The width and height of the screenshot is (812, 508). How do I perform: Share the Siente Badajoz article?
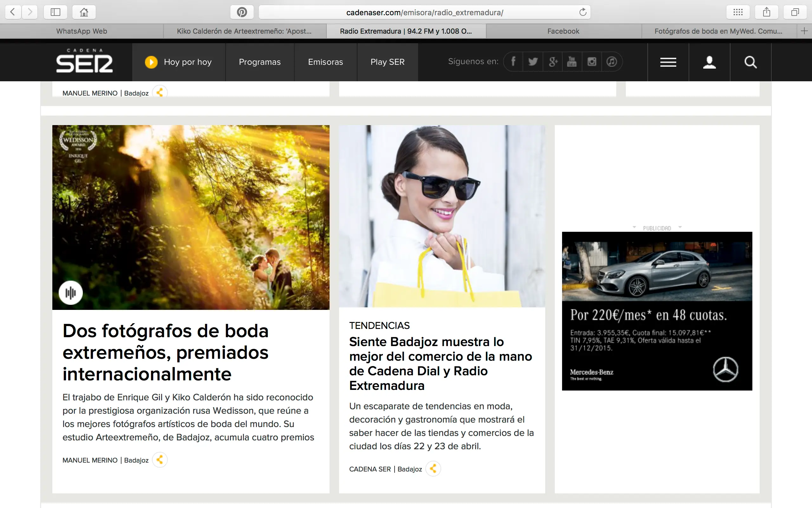[433, 468]
